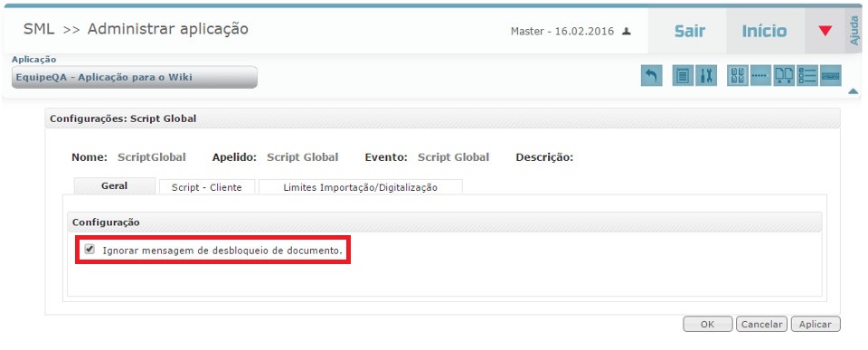Open the red triangle dropdown menu

825,31
